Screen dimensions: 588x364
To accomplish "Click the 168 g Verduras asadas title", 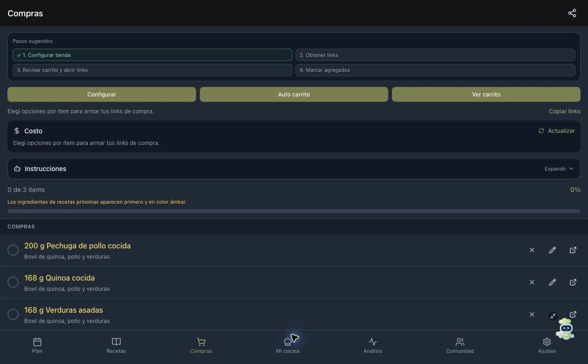I will 63,310.
